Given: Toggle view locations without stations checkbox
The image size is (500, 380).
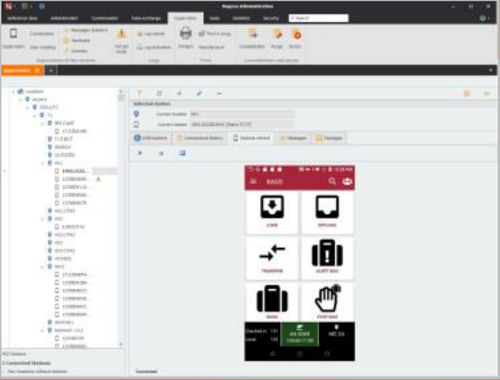Looking at the screenshot, I should pos(4,371).
